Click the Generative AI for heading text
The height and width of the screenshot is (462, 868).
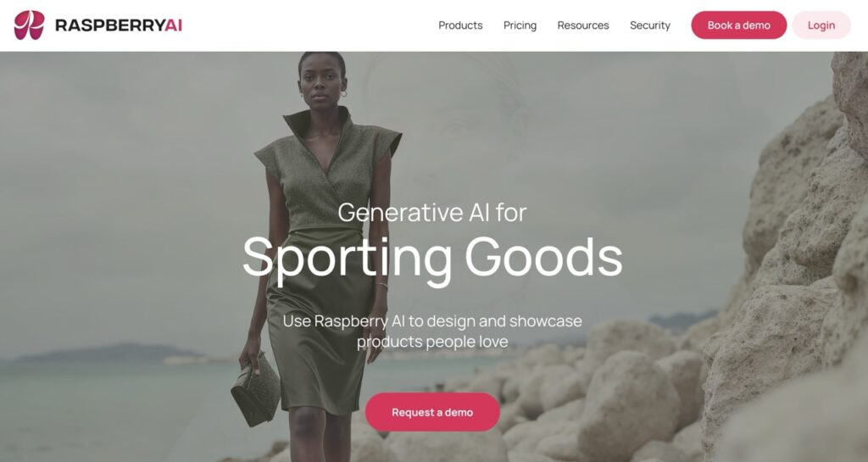coord(432,213)
